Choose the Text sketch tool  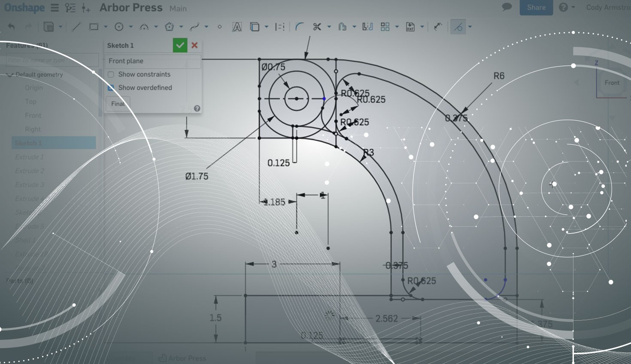click(x=237, y=27)
